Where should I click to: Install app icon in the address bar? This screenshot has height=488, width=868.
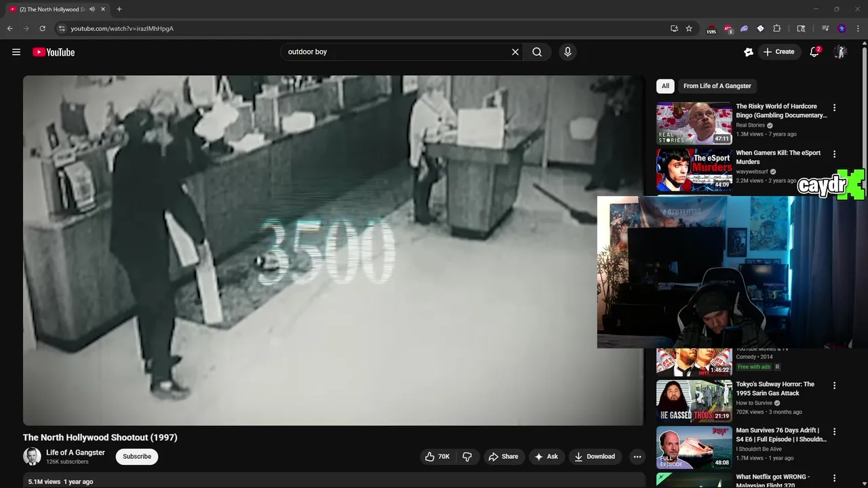click(674, 28)
